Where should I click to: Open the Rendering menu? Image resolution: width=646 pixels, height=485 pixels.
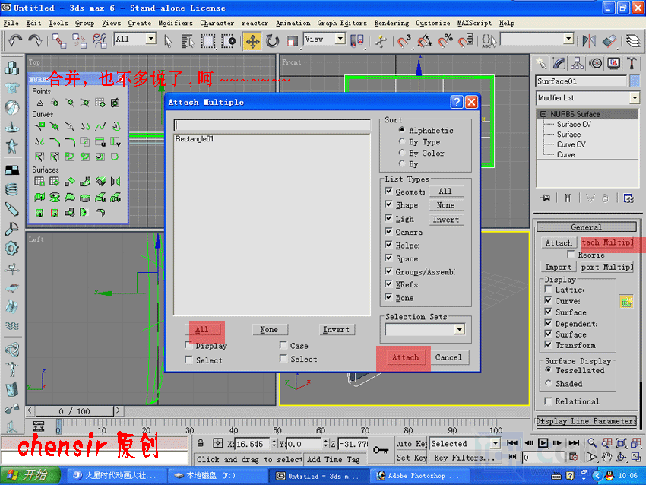[x=391, y=23]
